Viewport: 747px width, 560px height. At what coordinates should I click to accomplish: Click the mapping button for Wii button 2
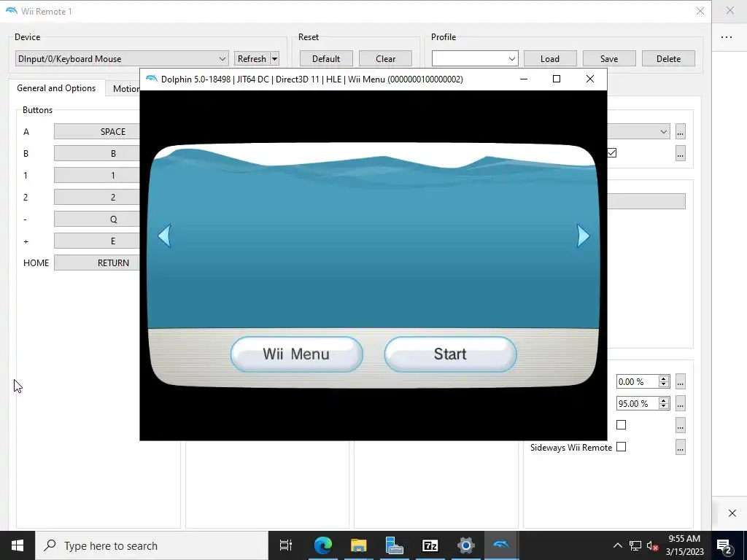(97, 197)
